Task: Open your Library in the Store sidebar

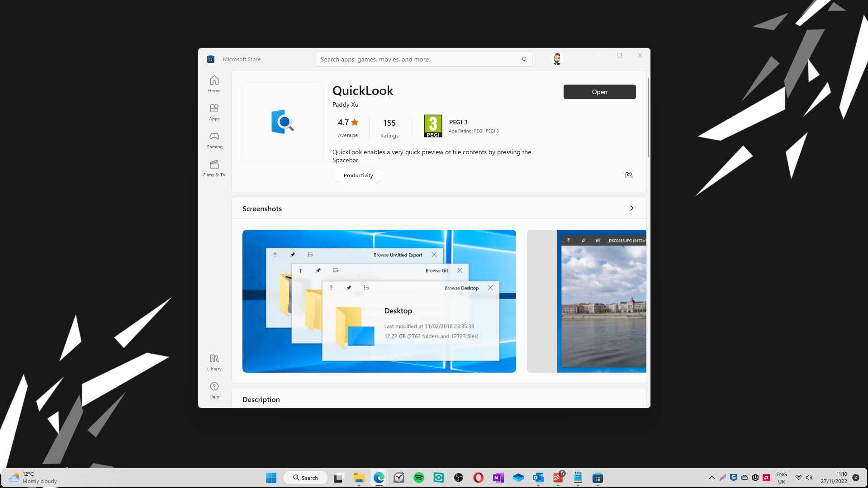Action: pyautogui.click(x=214, y=361)
